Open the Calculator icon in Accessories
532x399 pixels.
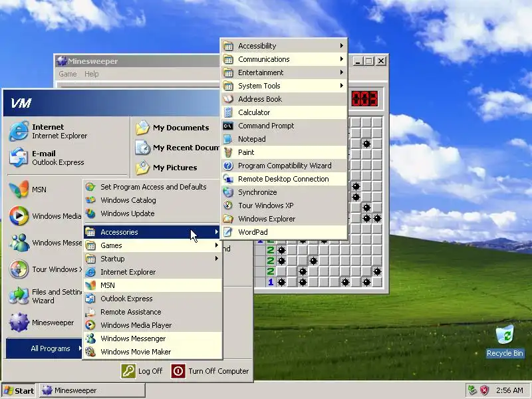coord(228,112)
